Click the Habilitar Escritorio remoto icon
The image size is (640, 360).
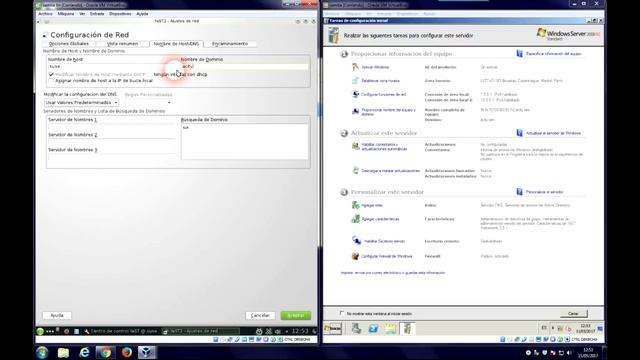click(x=356, y=240)
